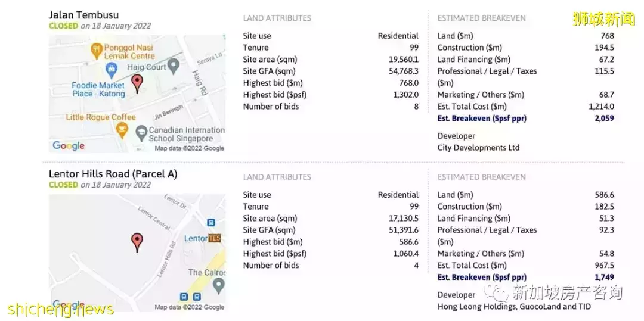Select the Haig Court map marker icon
This screenshot has height=321, width=644.
point(174,64)
